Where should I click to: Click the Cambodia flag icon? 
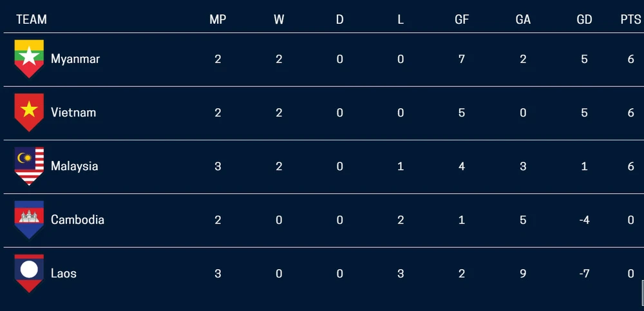pos(29,219)
